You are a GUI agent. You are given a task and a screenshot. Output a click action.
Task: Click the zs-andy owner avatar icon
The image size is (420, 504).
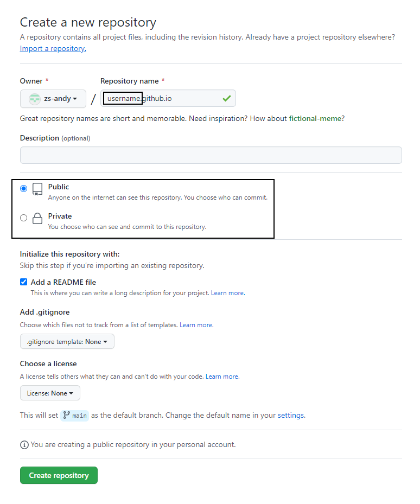click(x=35, y=99)
